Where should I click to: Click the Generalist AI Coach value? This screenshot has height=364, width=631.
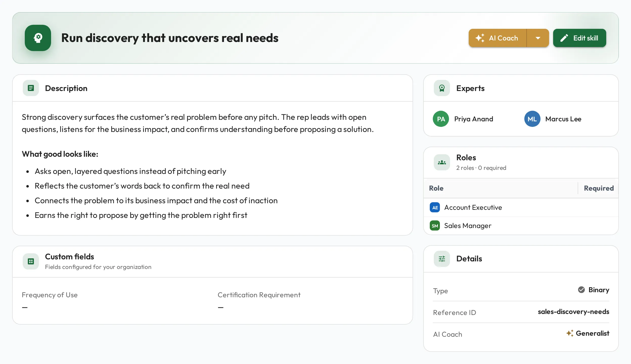(x=592, y=333)
